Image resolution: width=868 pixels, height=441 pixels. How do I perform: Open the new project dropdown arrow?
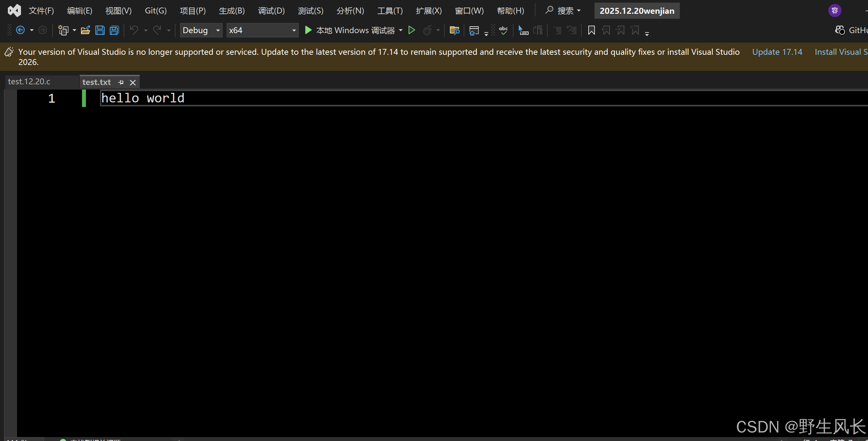click(x=74, y=30)
